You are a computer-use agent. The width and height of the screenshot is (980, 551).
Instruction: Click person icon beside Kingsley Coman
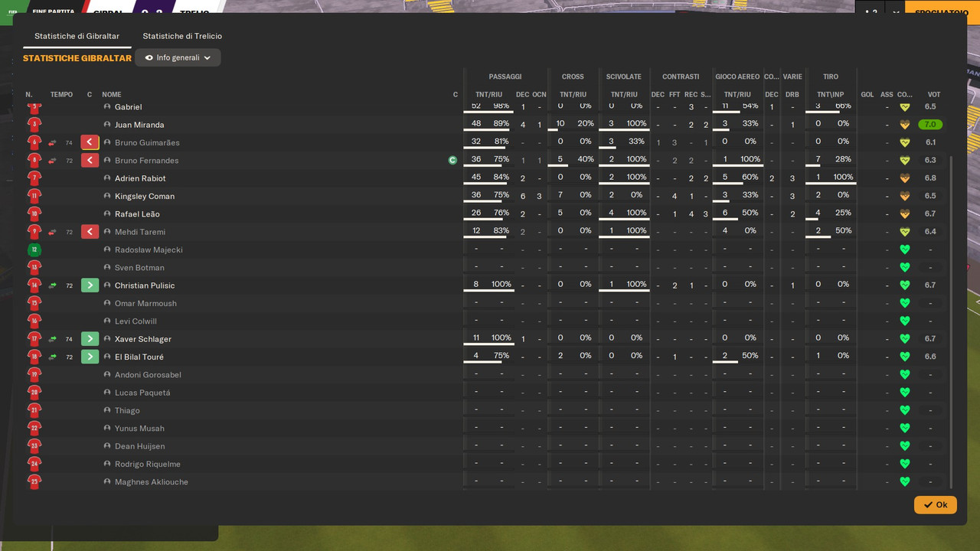pos(107,196)
